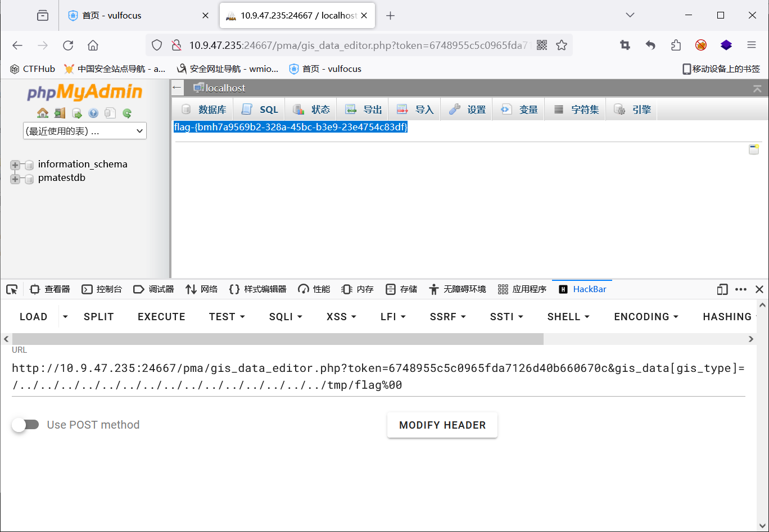
Task: Expand the SQLI payload dropdown in HackBar
Action: tap(285, 316)
